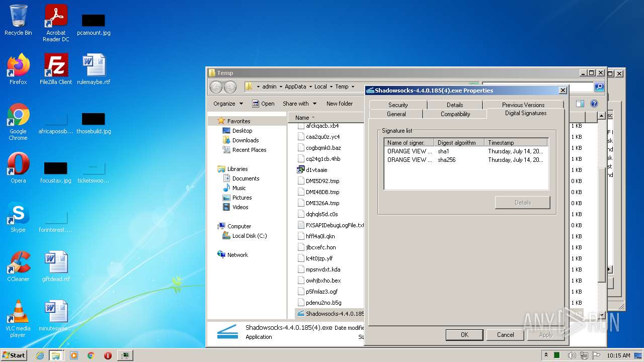Open the Recycle Bin desktop icon

coord(18,20)
